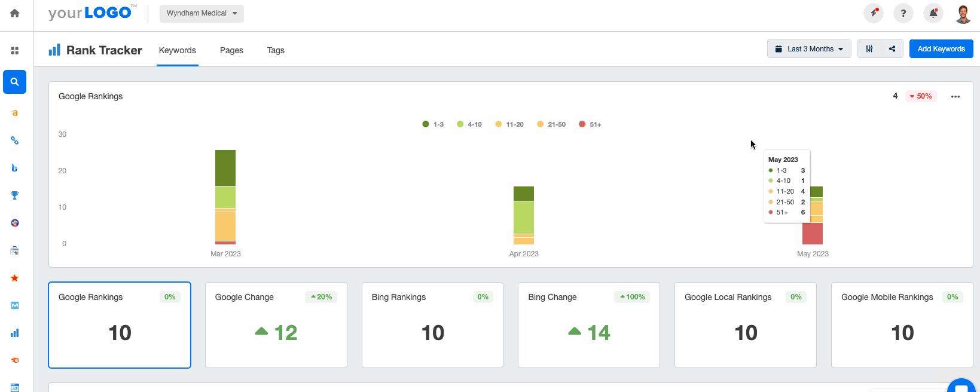The width and height of the screenshot is (980, 392).
Task: Open the Last 3 Months date range dropdown
Action: 809,49
